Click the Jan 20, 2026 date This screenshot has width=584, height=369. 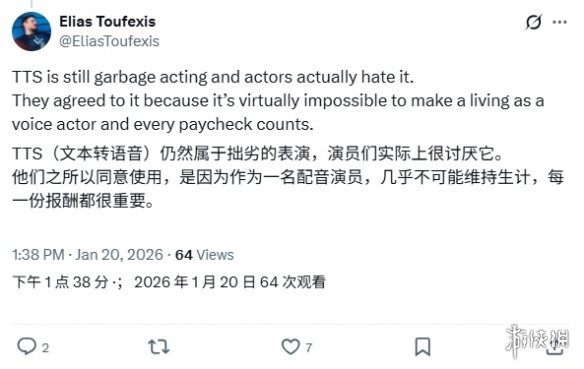click(120, 255)
